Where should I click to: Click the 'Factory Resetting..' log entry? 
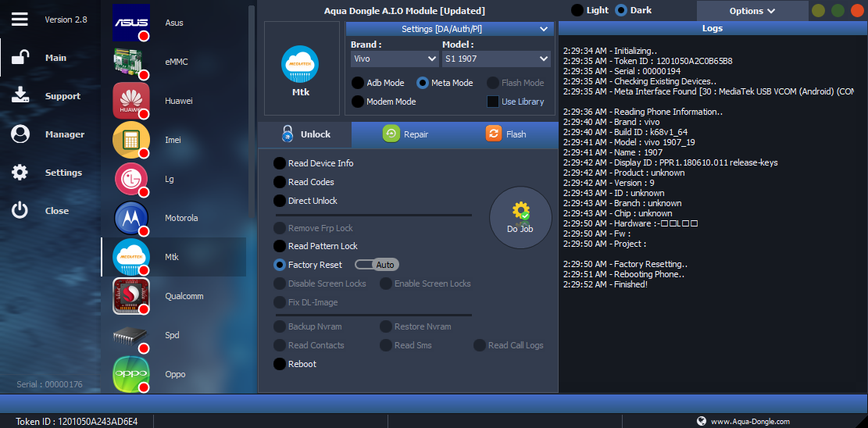625,264
